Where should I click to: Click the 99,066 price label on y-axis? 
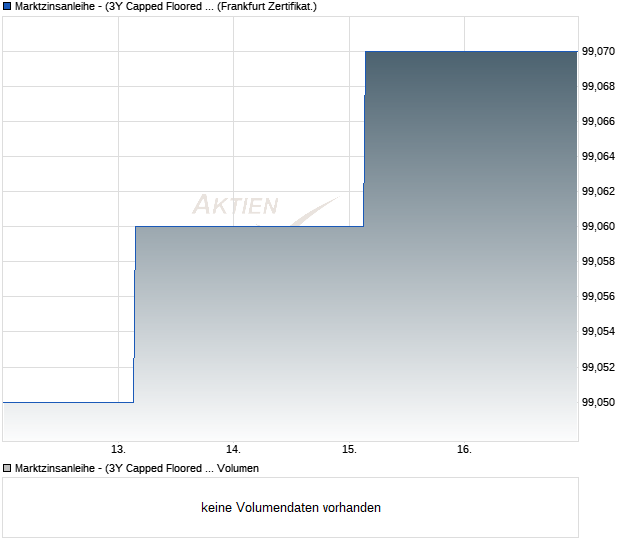pos(599,121)
